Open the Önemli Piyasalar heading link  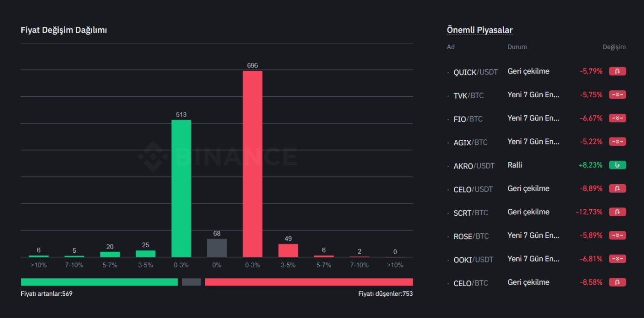(479, 30)
